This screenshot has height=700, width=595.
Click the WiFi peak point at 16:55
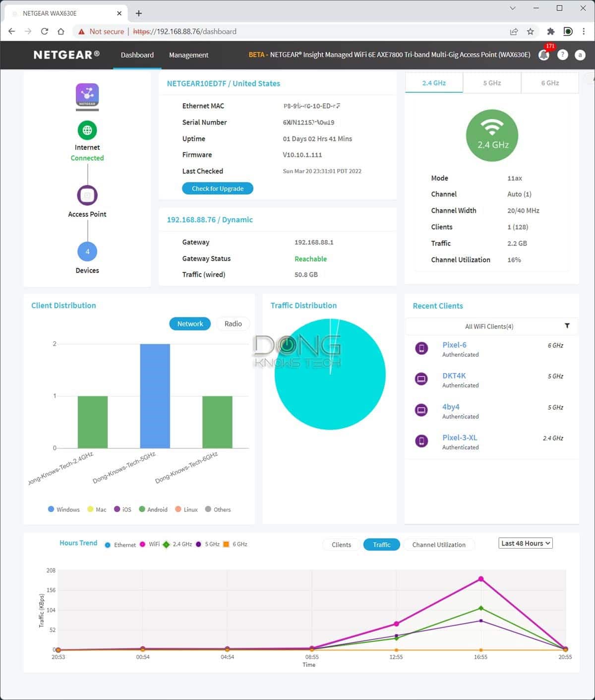(480, 579)
